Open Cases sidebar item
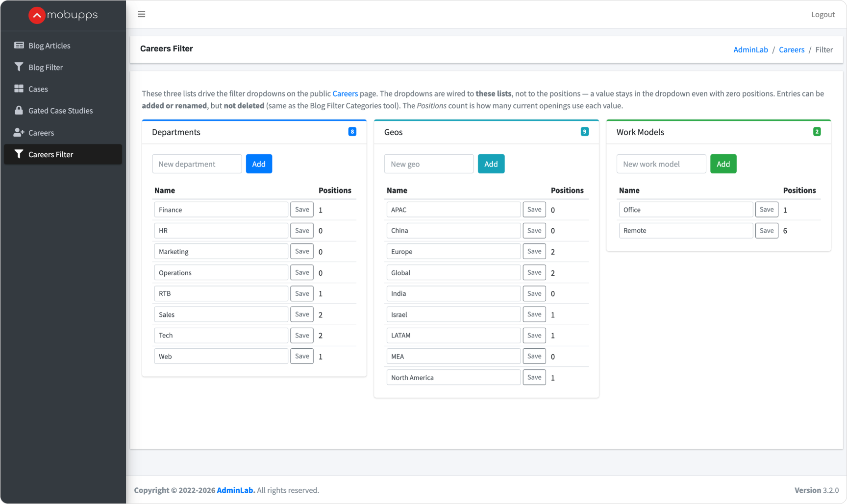 (63, 89)
